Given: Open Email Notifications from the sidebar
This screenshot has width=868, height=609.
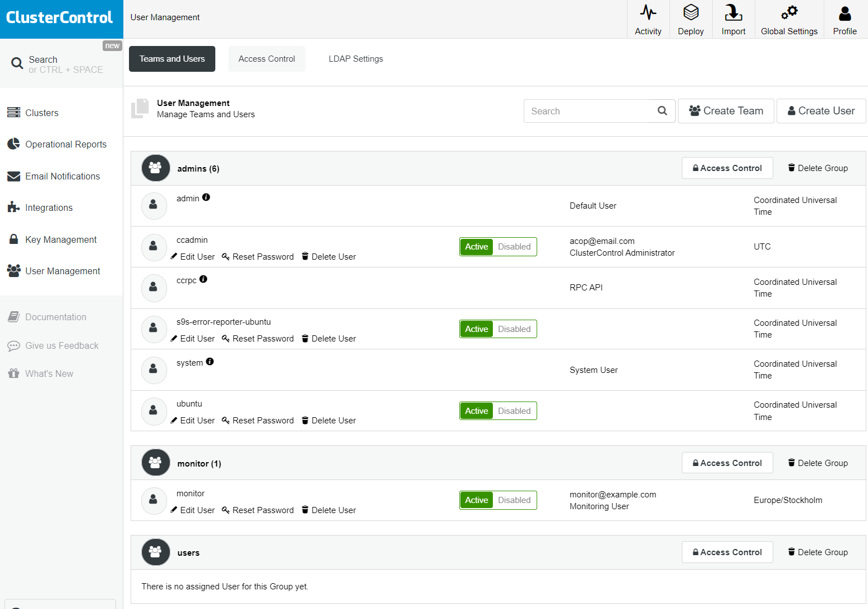Looking at the screenshot, I should 62,176.
